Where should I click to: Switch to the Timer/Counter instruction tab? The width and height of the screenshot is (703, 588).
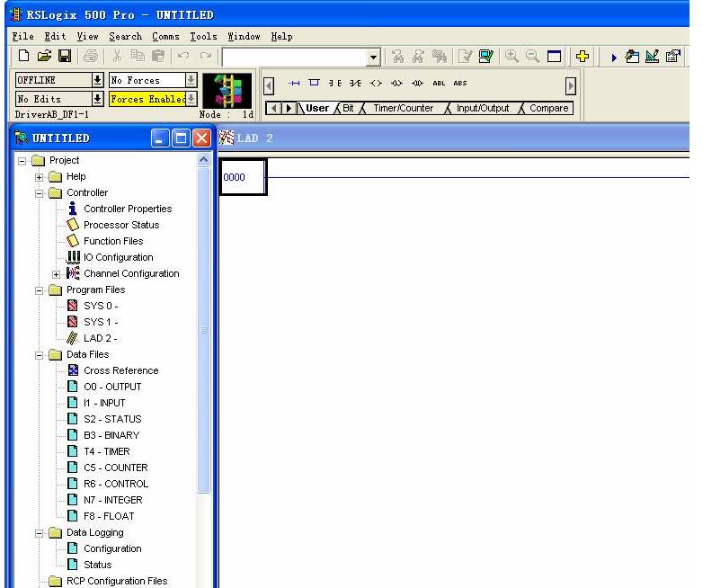(x=403, y=108)
